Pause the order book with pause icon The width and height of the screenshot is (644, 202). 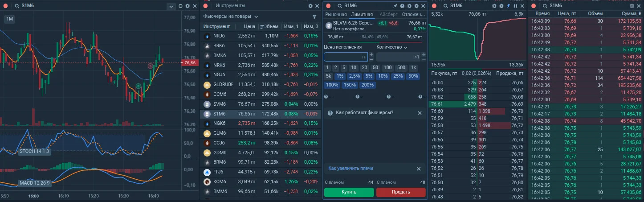[516, 6]
